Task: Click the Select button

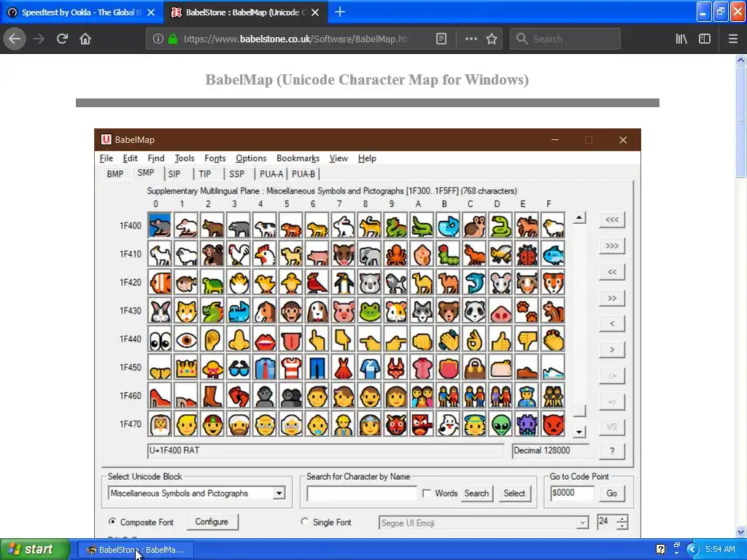Action: pyautogui.click(x=514, y=494)
